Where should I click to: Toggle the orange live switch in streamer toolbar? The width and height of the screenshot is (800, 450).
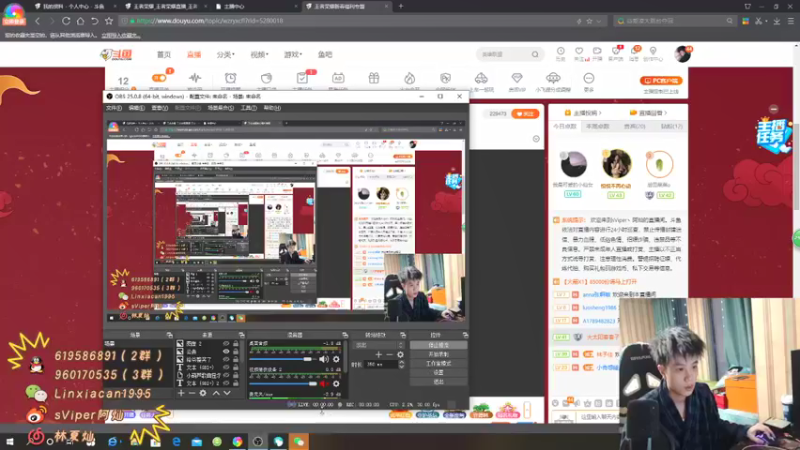click(159, 78)
